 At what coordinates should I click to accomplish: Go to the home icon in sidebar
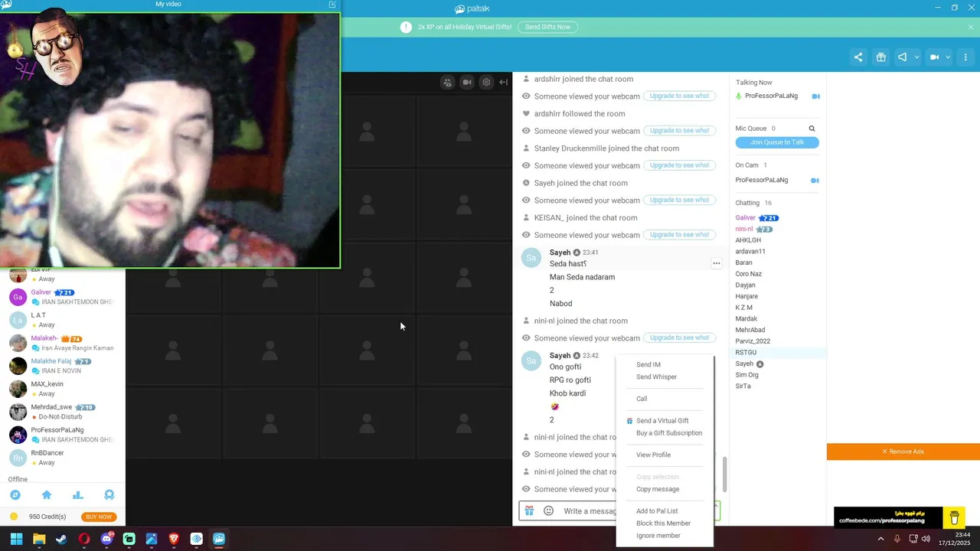click(47, 495)
